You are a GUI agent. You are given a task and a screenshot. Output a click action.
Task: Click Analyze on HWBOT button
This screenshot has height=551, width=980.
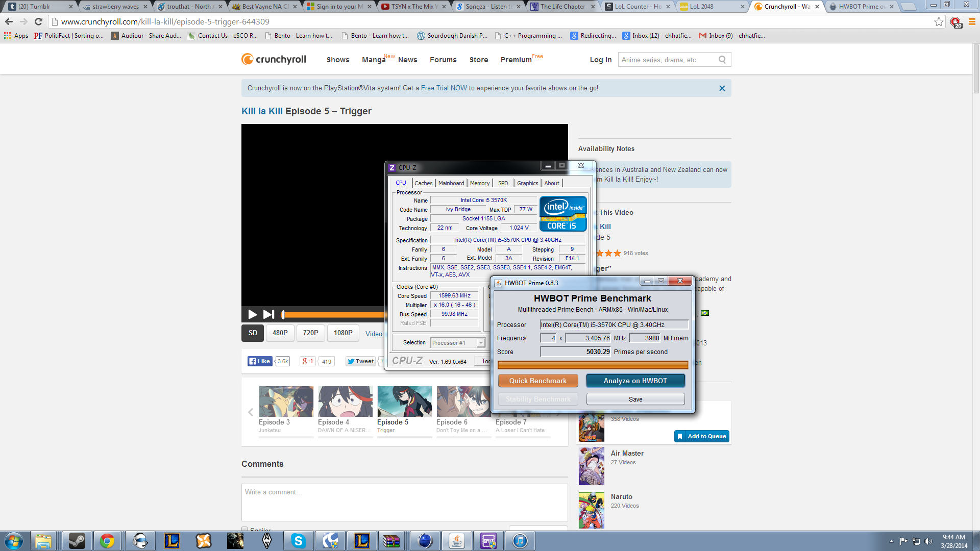click(635, 381)
